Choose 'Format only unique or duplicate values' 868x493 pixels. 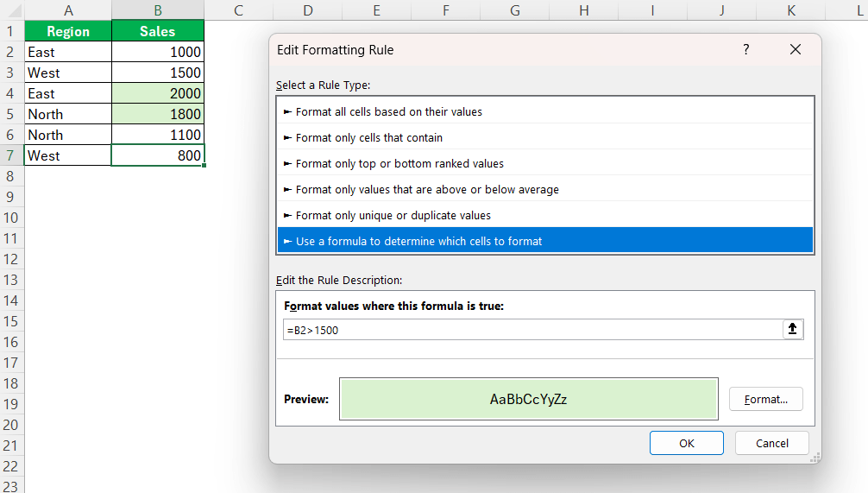pos(393,215)
